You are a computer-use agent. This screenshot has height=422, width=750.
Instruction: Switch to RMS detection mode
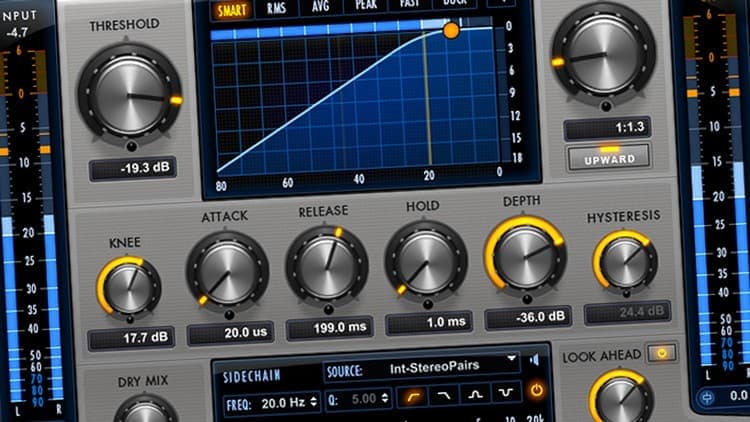(x=276, y=8)
